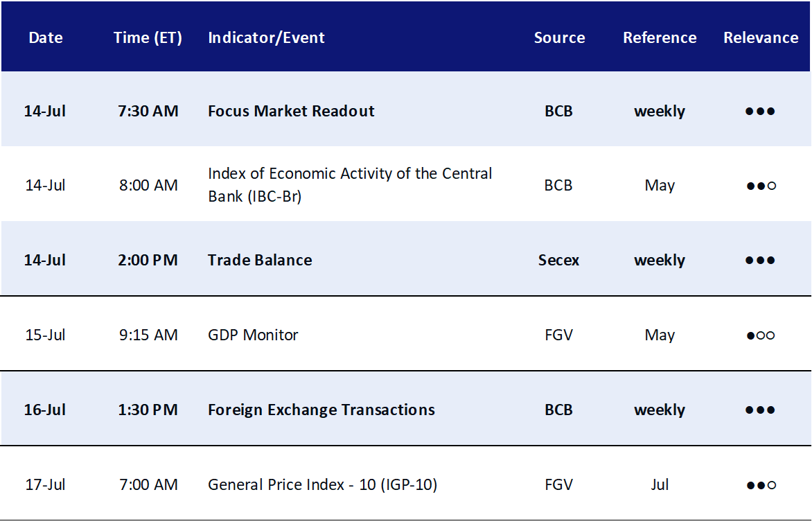Screen dimensions: 812x526
Task: Open the Index of Economic Activity entry
Action: (350, 184)
